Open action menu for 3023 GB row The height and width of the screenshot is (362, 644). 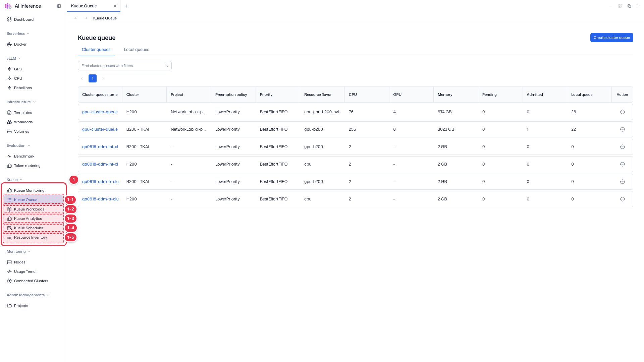click(x=623, y=129)
